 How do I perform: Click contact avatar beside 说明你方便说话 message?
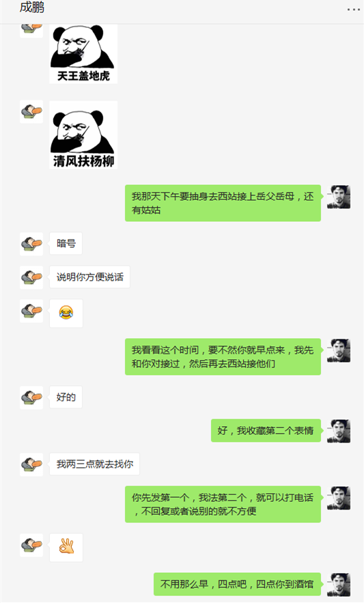[31, 277]
